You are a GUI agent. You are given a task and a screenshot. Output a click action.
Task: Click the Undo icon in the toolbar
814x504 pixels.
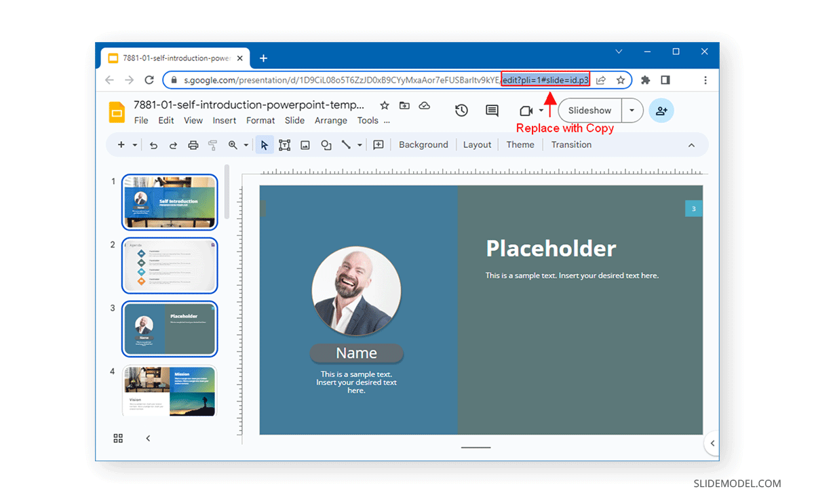click(154, 144)
